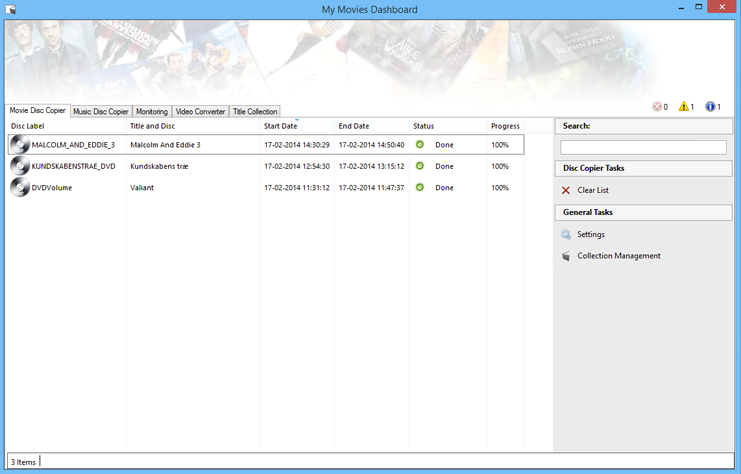Sort by the Title and Disc column header
741x474 pixels.
pyautogui.click(x=193, y=126)
